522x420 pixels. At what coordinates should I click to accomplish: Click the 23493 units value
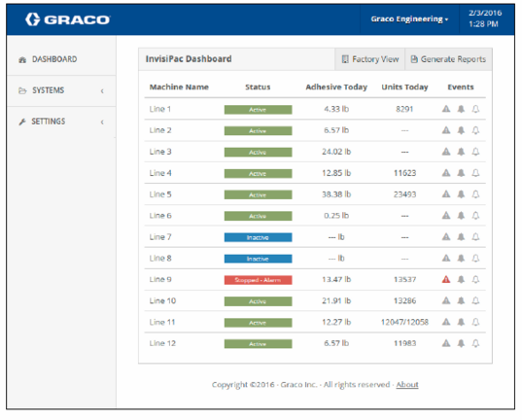pyautogui.click(x=404, y=194)
